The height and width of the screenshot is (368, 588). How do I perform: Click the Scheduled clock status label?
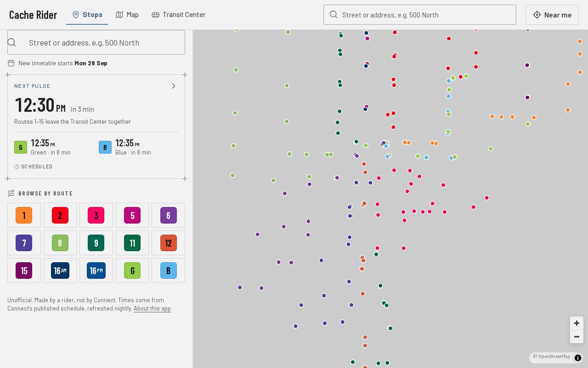tap(34, 167)
